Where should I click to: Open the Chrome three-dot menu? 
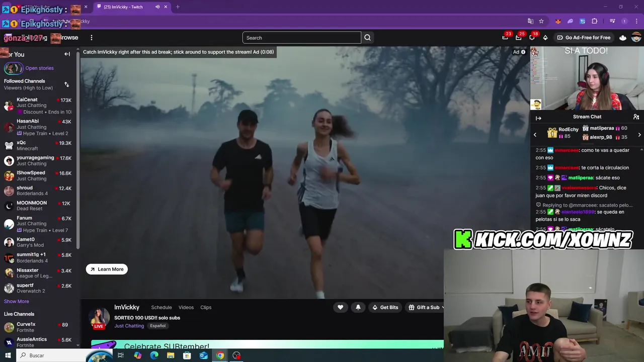pyautogui.click(x=636, y=21)
